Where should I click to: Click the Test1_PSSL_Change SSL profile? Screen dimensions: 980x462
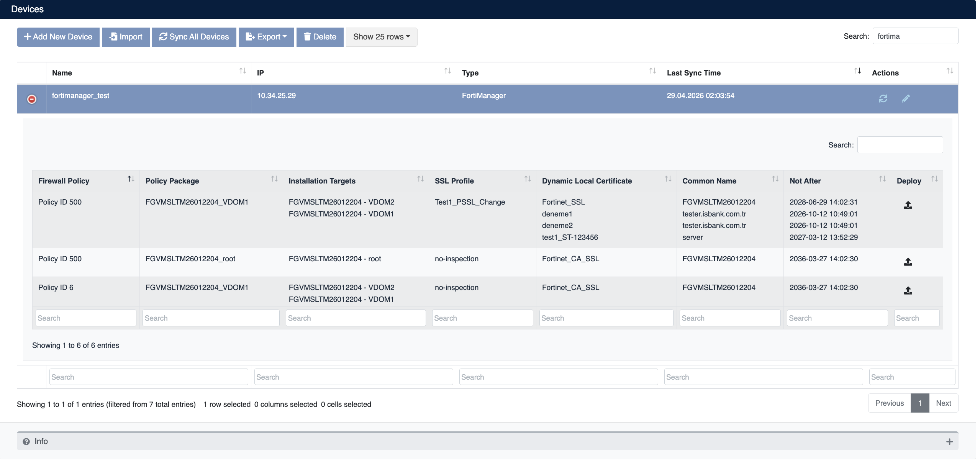(x=470, y=202)
